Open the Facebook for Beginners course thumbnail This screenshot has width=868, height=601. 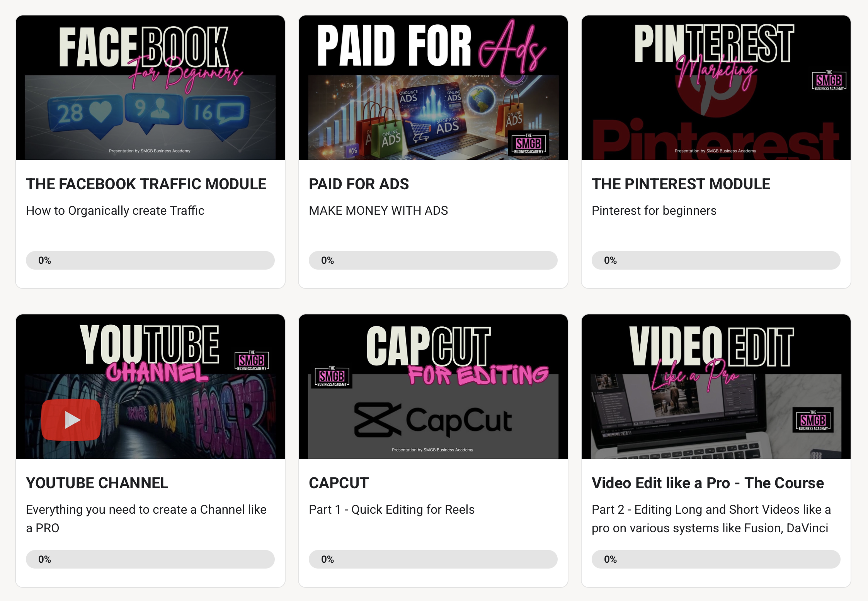point(150,88)
